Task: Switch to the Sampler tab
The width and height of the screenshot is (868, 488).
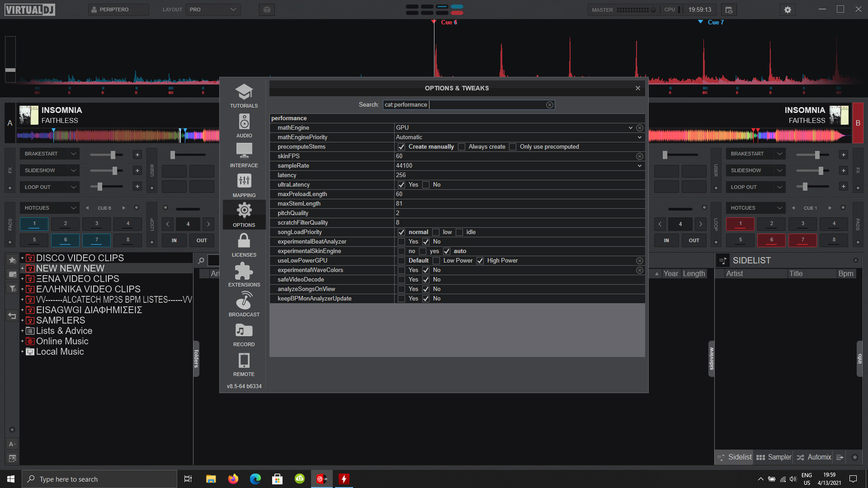Action: point(774,457)
